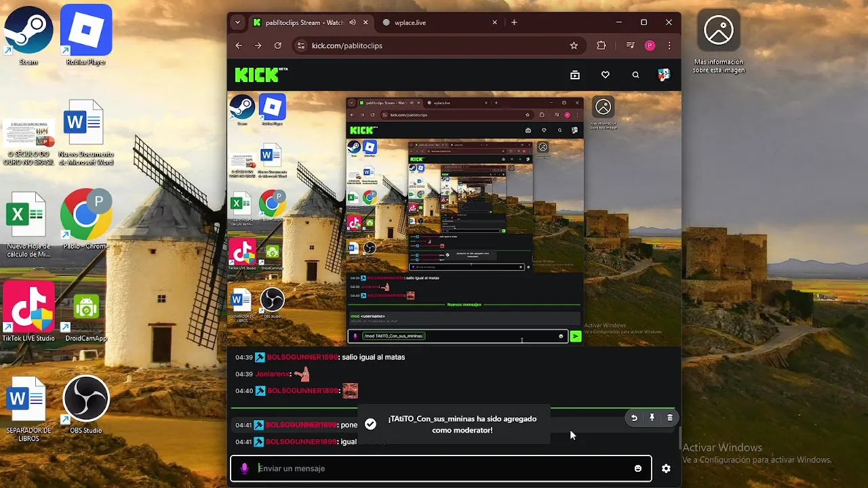Click the purple microphone identity icon in chat box
Image resolution: width=868 pixels, height=488 pixels.
(x=245, y=468)
